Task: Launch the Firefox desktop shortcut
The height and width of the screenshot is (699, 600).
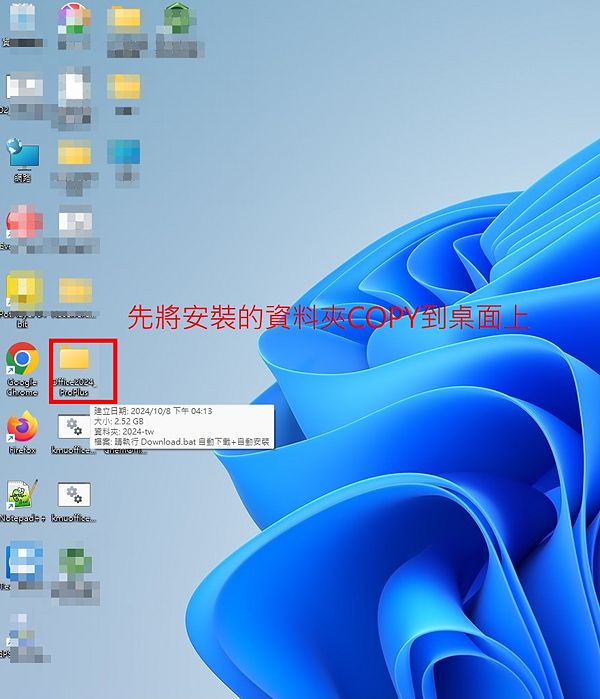Action: point(22,428)
